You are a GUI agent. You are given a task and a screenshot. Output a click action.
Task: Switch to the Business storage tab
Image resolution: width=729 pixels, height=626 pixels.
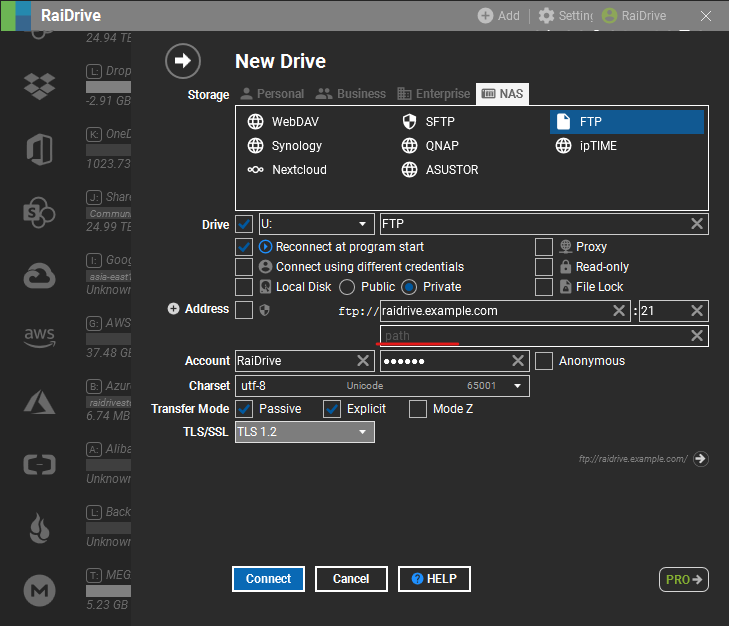(x=350, y=94)
